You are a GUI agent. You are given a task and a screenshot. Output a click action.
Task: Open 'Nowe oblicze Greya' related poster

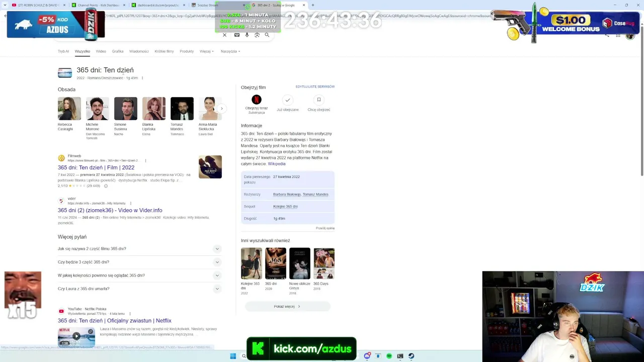[300, 263]
